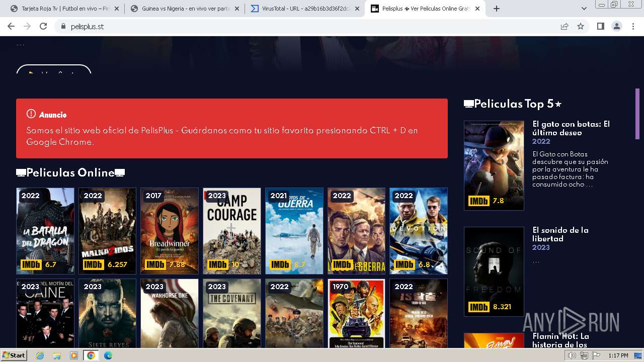Click the IMDb badge on Malnazidos poster
The image size is (644, 362).
[x=93, y=264]
